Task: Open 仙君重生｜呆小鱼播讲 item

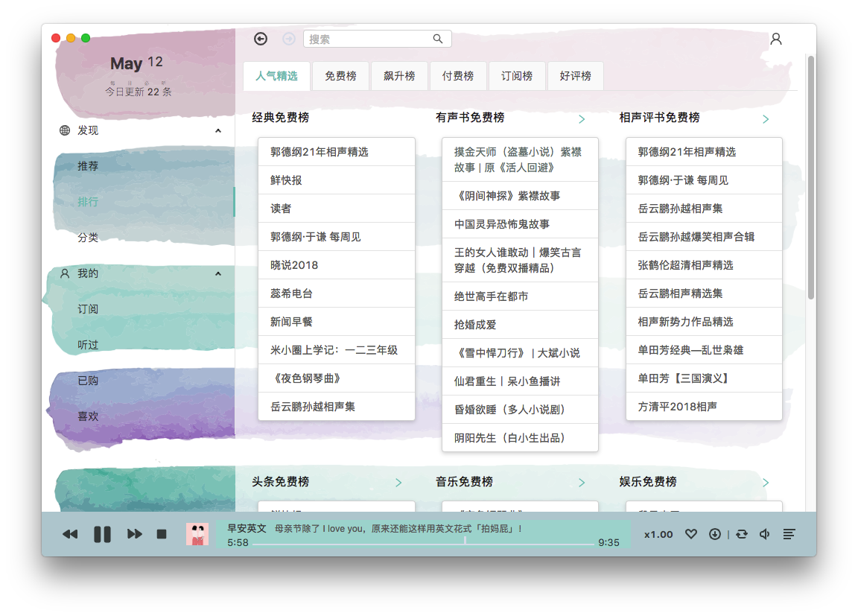Action: click(x=520, y=381)
